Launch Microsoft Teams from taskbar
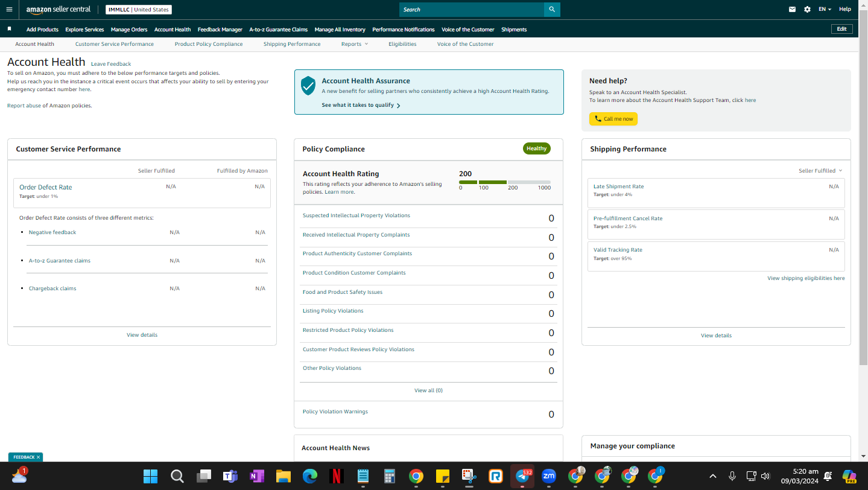Image resolution: width=868 pixels, height=490 pixels. [230, 476]
